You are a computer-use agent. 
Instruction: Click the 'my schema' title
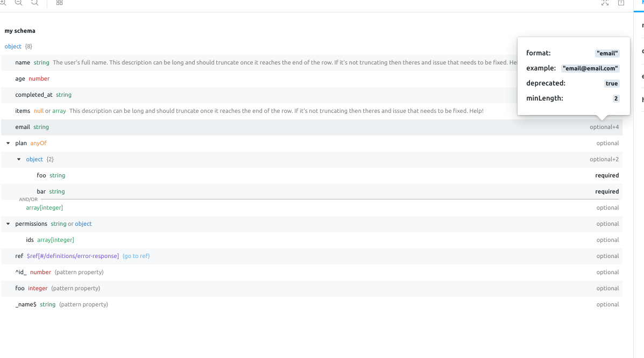[x=20, y=31]
